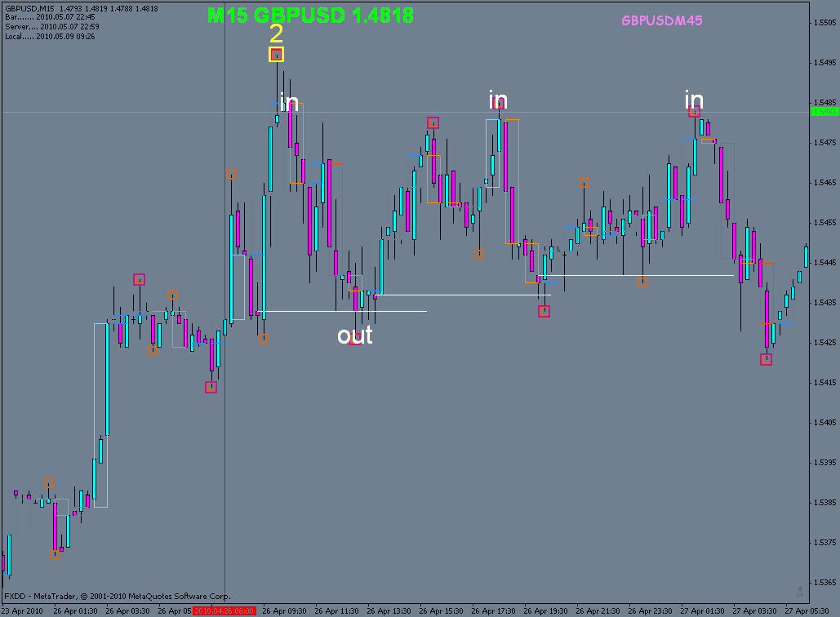Click the red marker at the 27 Apr low
The image size is (840, 617).
(x=766, y=357)
